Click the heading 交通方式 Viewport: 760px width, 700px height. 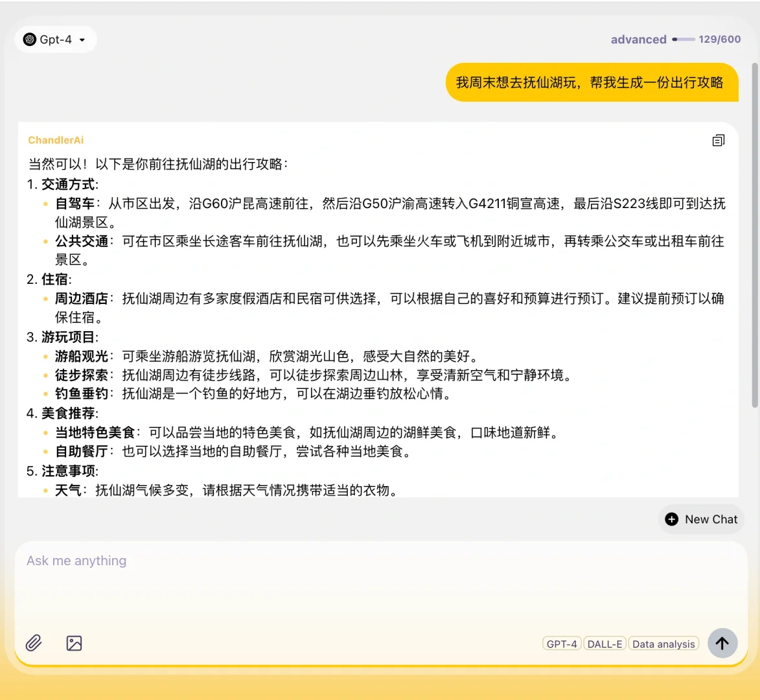tap(68, 184)
